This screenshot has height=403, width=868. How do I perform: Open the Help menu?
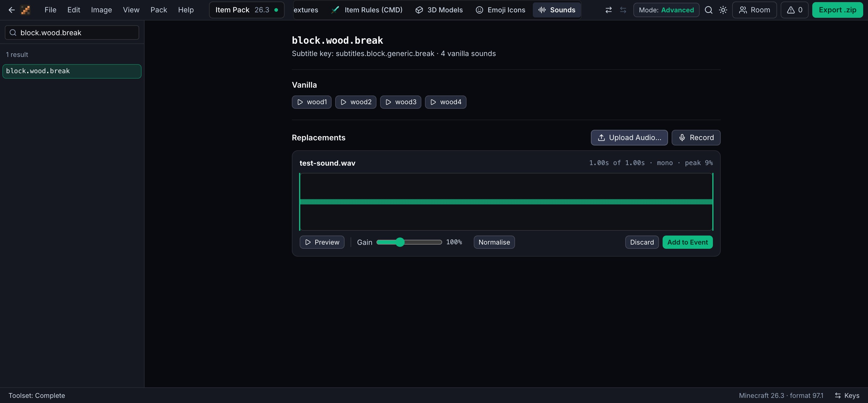186,10
